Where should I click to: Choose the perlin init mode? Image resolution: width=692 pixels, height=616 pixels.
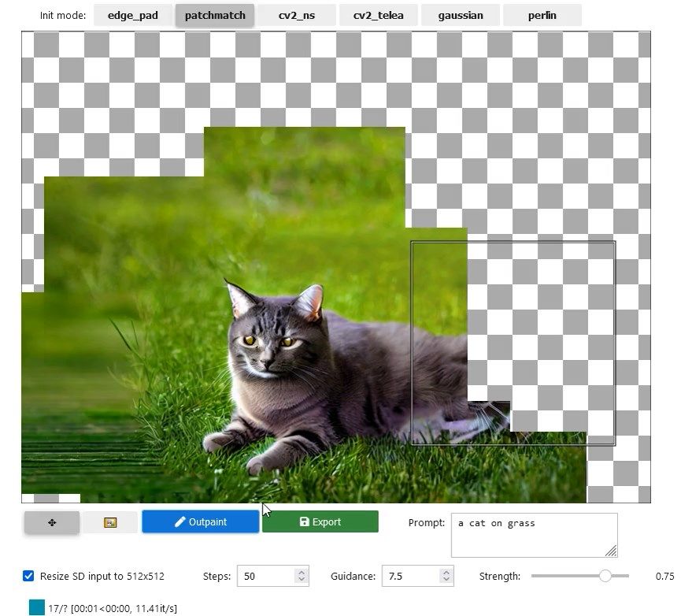(542, 14)
